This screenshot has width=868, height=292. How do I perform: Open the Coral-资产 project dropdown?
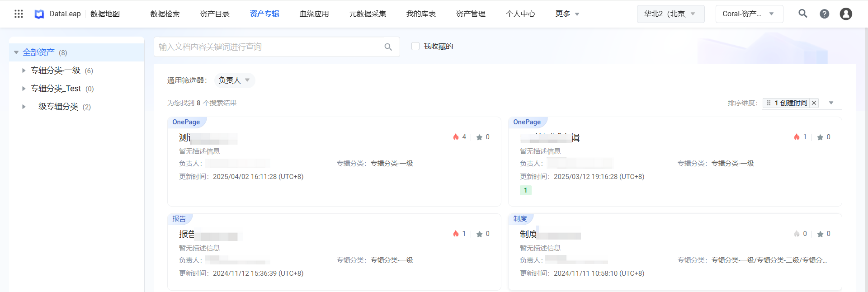tap(749, 14)
